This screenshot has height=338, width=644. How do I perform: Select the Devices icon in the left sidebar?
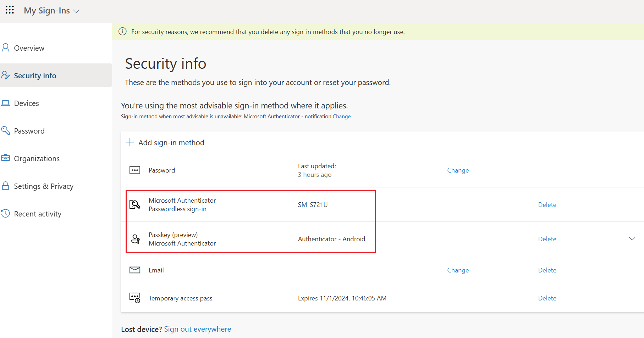[x=6, y=103]
